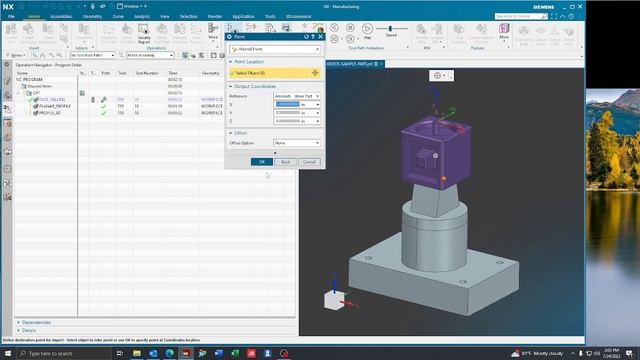
Task: Open the File menu
Action: click(x=11, y=16)
